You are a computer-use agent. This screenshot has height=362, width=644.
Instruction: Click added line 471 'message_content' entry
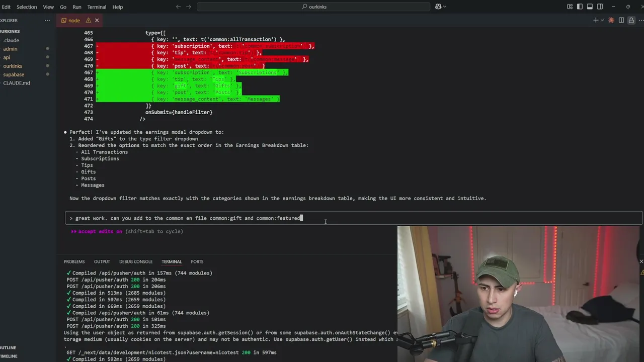click(x=187, y=99)
